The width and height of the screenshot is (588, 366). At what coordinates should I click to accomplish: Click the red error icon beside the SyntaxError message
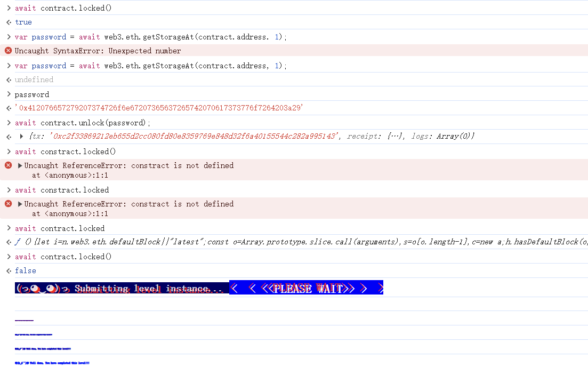pyautogui.click(x=7, y=50)
